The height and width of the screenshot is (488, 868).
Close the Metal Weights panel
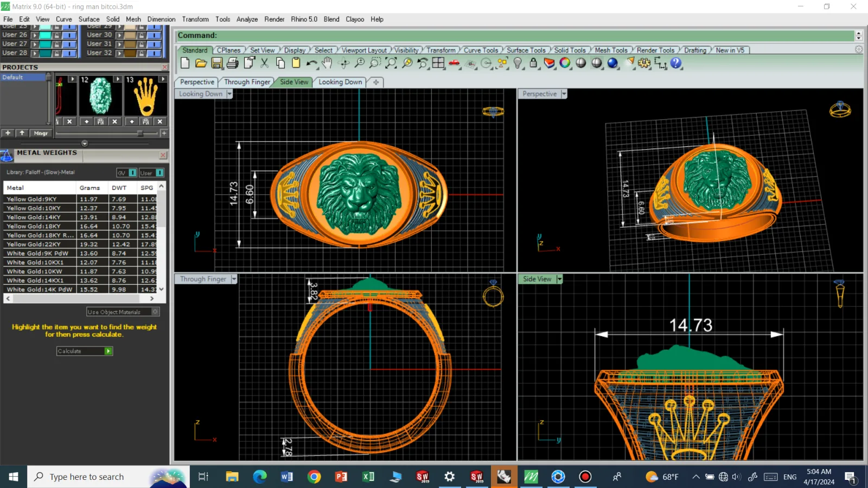point(163,155)
